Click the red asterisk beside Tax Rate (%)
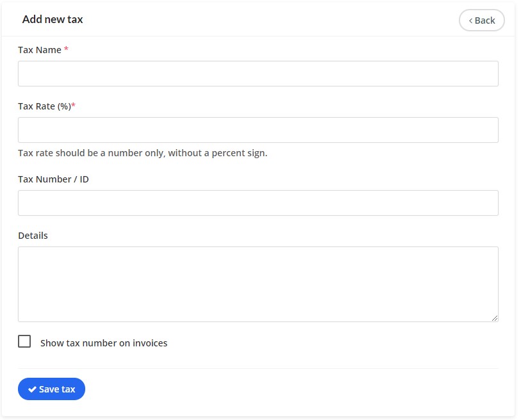The image size is (521, 420). pyautogui.click(x=74, y=106)
